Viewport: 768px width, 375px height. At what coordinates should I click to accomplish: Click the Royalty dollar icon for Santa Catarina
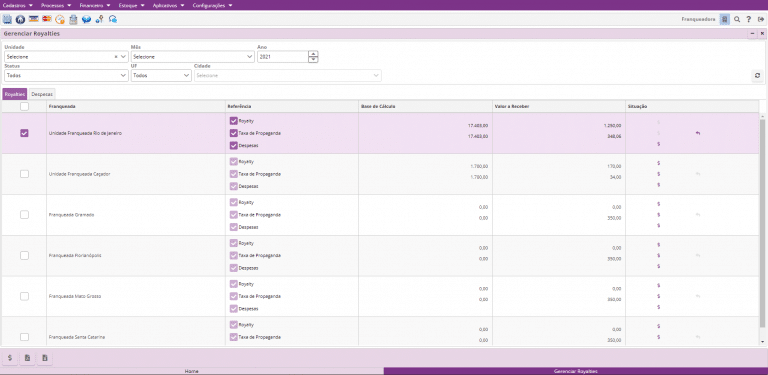click(x=658, y=326)
